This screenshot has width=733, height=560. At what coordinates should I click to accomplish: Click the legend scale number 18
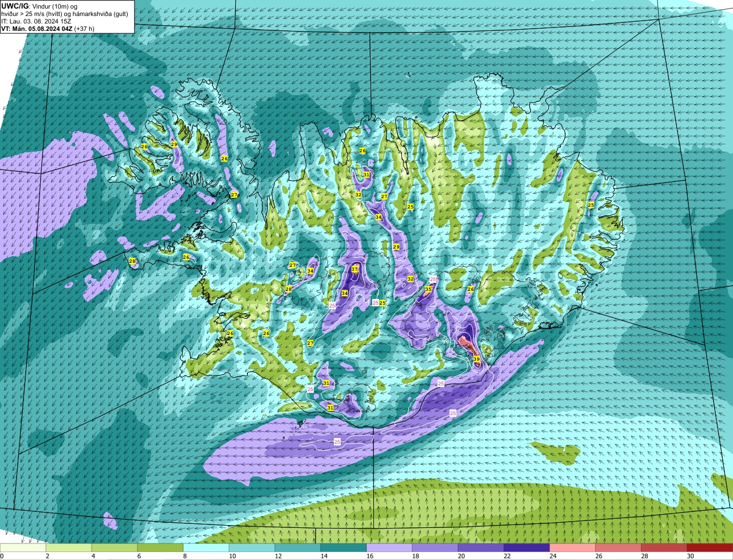tap(415, 556)
